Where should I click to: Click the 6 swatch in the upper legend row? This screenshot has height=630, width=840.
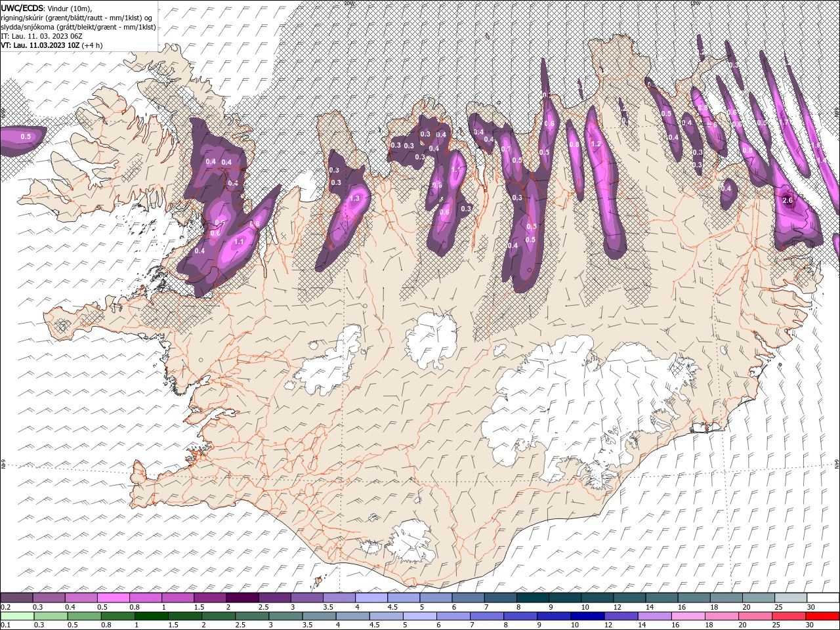point(468,598)
